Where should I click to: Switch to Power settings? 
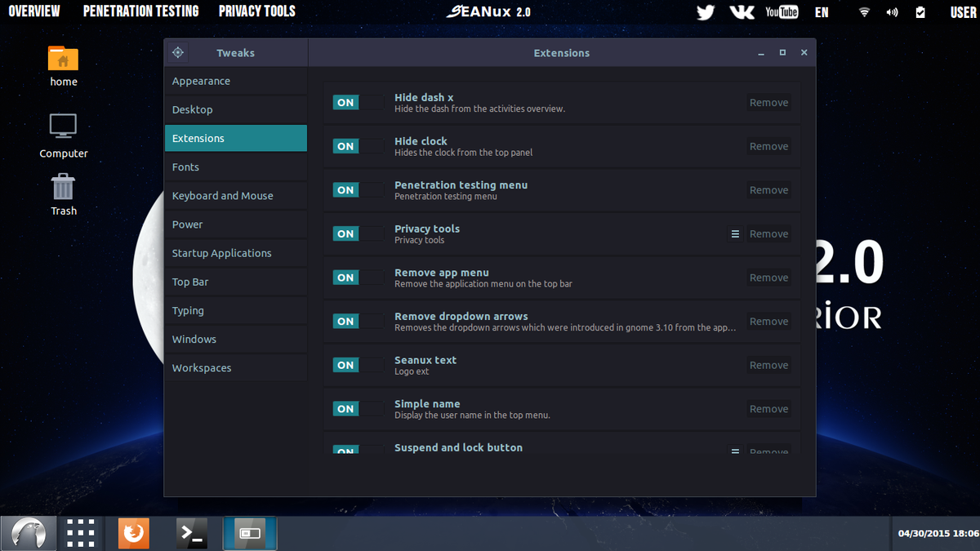[235, 224]
